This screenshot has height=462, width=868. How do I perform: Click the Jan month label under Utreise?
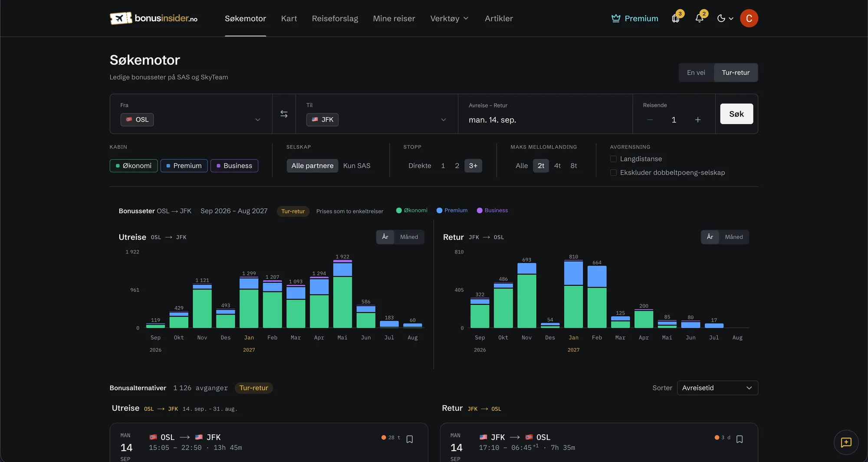[x=249, y=337]
